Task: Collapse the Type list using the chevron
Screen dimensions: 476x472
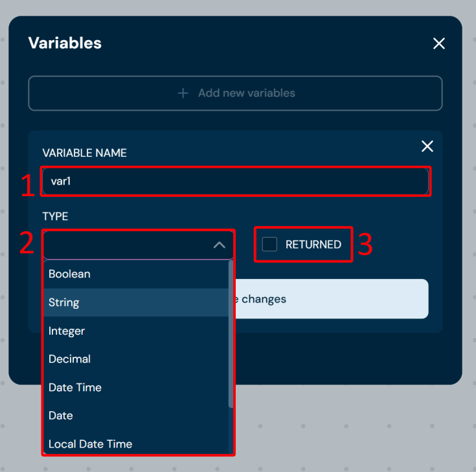Action: click(219, 245)
